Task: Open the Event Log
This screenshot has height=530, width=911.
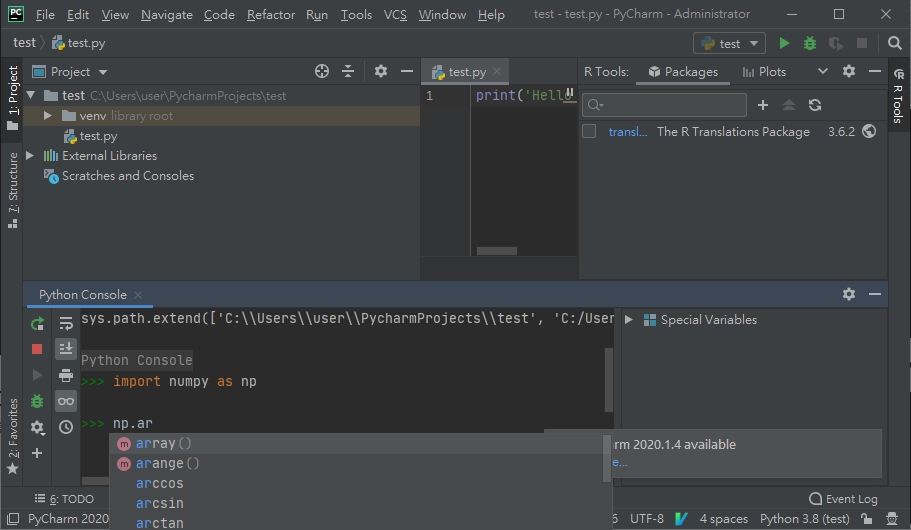Action: [843, 499]
